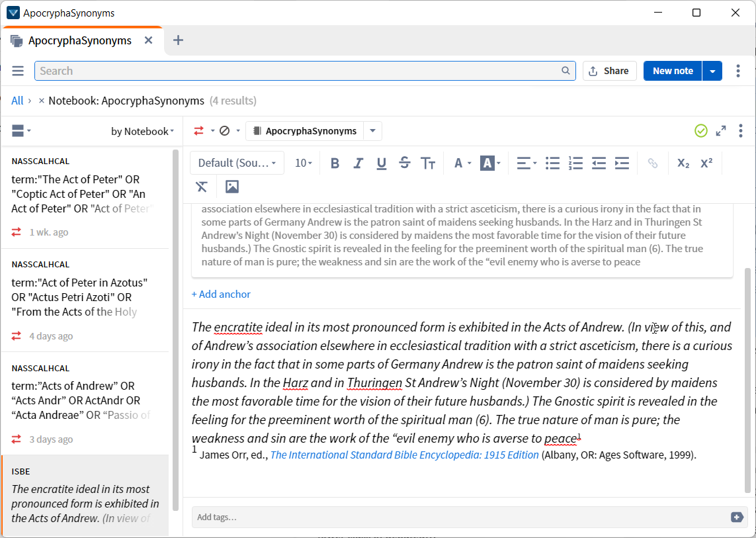This screenshot has width=756, height=538.
Task: Insert an image into the note
Action: click(232, 187)
